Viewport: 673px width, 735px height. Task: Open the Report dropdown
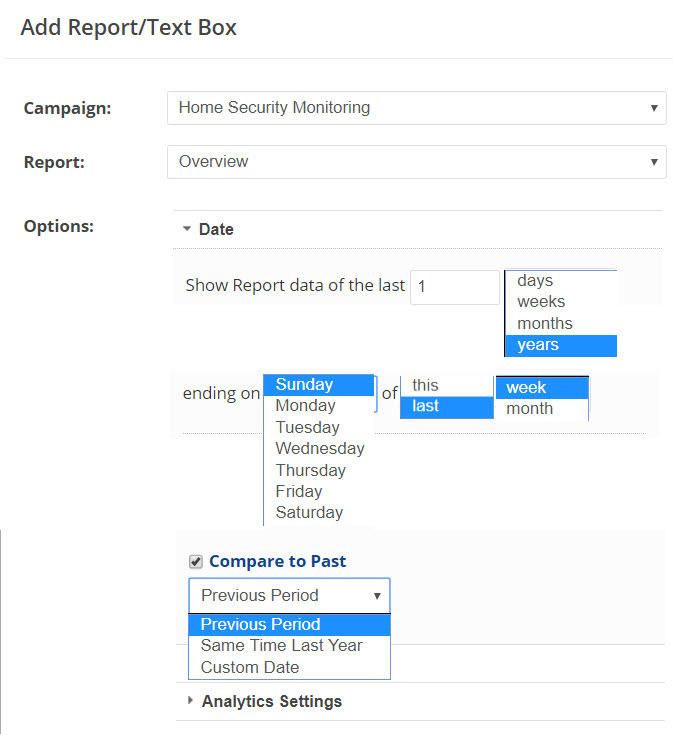[x=416, y=162]
